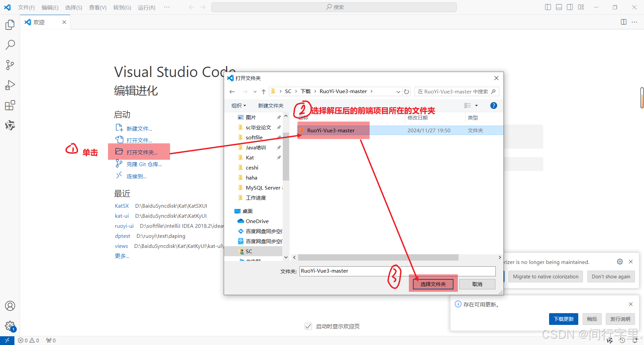The width and height of the screenshot is (644, 345).
Task: Click the search box in folder dialog
Action: [x=457, y=91]
